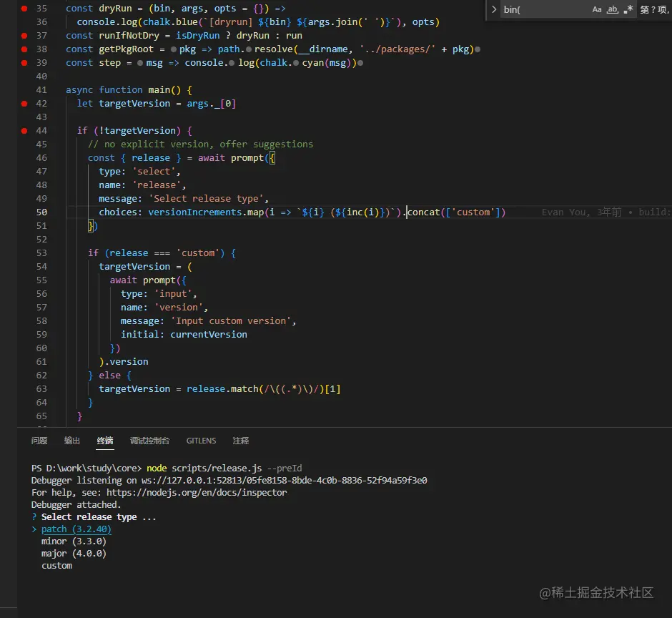The height and width of the screenshot is (618, 672).
Task: Toggle Match Case in find widget
Action: 596,9
